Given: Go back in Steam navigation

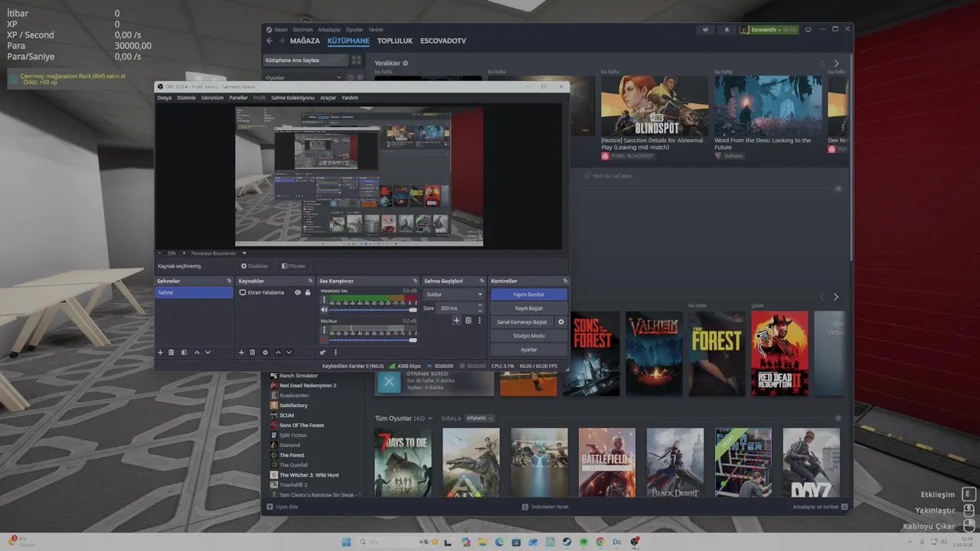Looking at the screenshot, I should [269, 41].
